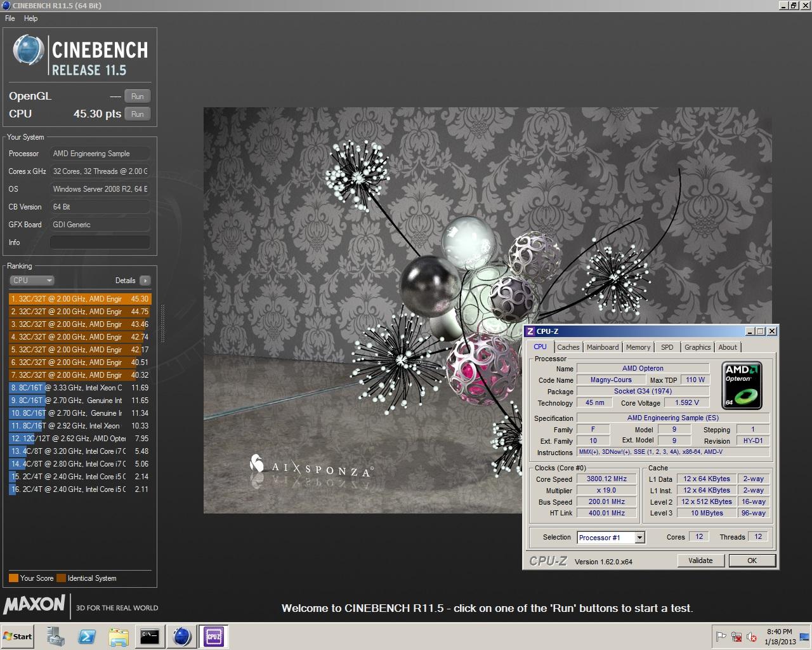Click the Processor field in Your System

tap(100, 154)
